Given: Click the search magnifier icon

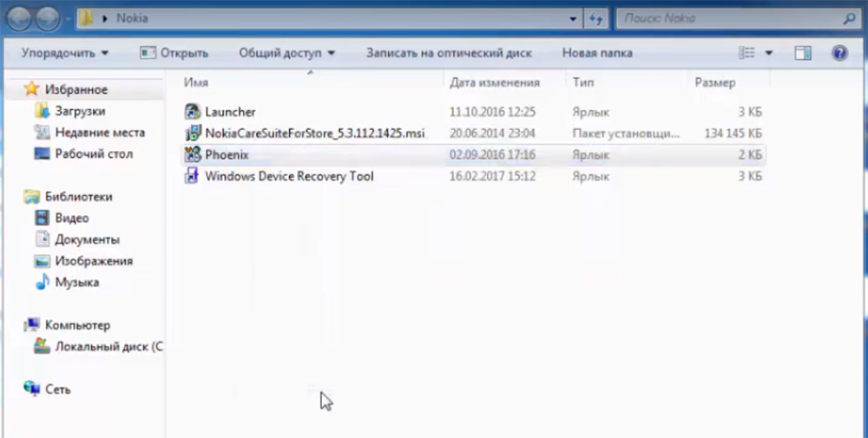Looking at the screenshot, I should [x=849, y=18].
